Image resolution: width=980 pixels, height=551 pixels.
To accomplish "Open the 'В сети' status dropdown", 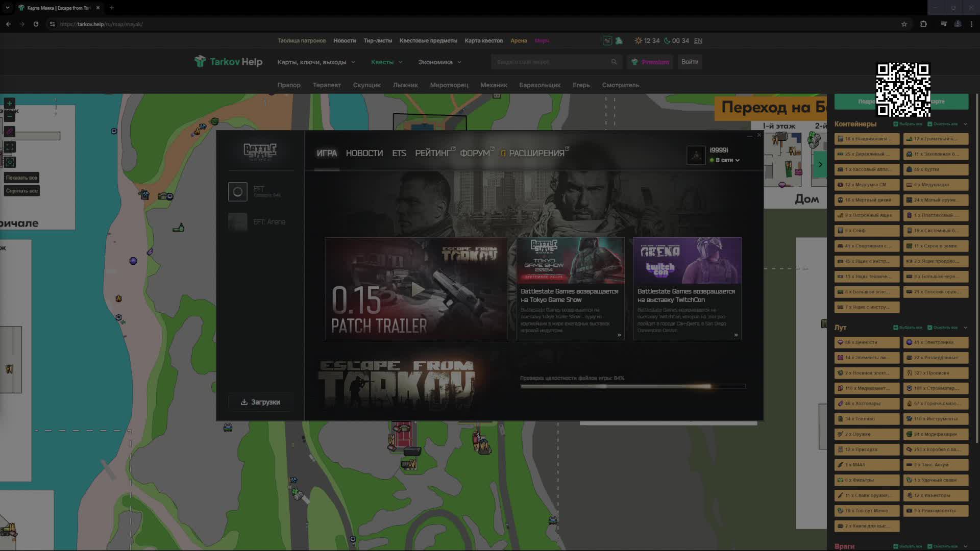I will point(727,160).
